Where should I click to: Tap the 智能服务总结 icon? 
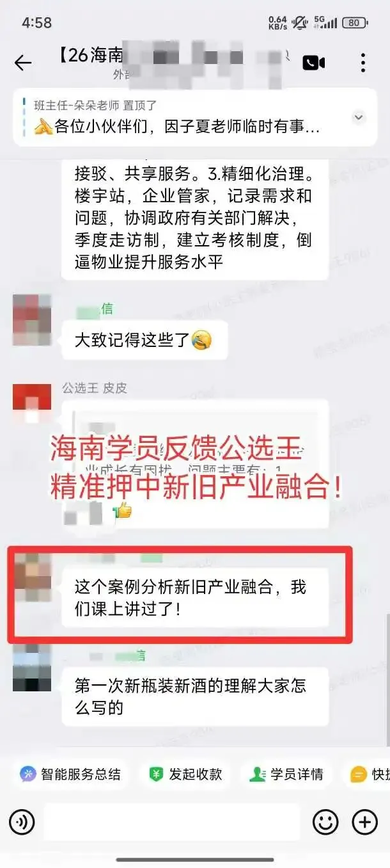pos(27,774)
